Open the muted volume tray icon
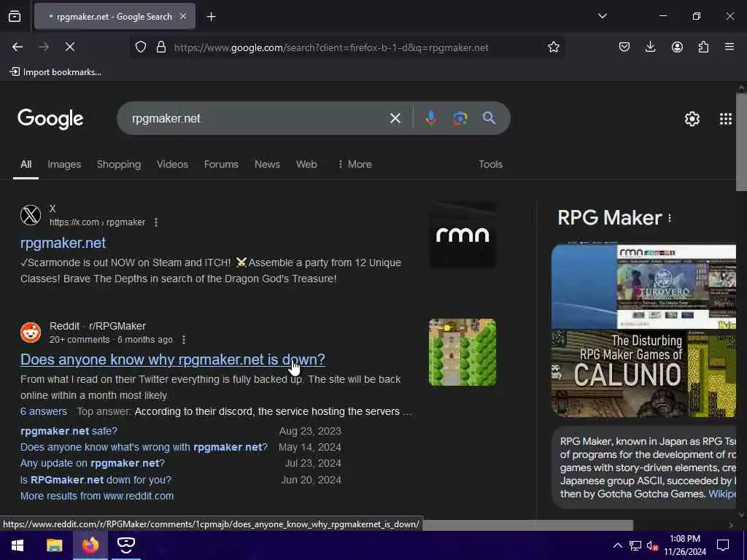This screenshot has width=747, height=560. click(x=652, y=545)
